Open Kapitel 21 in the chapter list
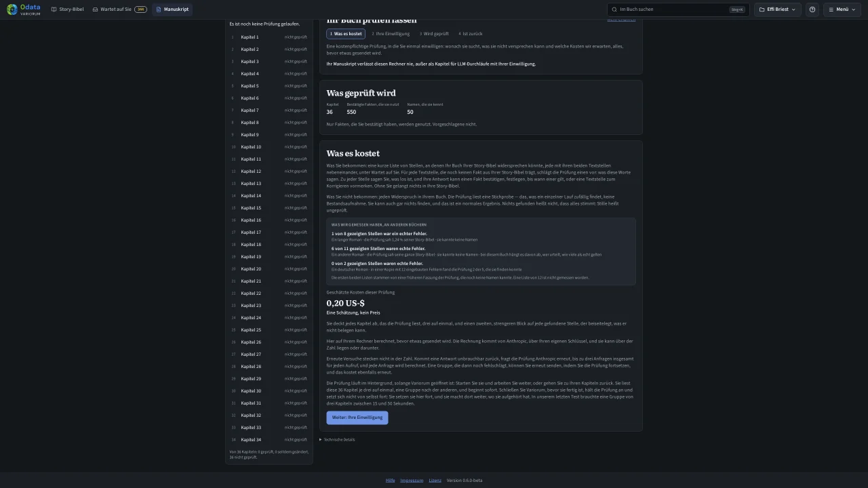Viewport: 868px width, 488px height. click(269, 281)
